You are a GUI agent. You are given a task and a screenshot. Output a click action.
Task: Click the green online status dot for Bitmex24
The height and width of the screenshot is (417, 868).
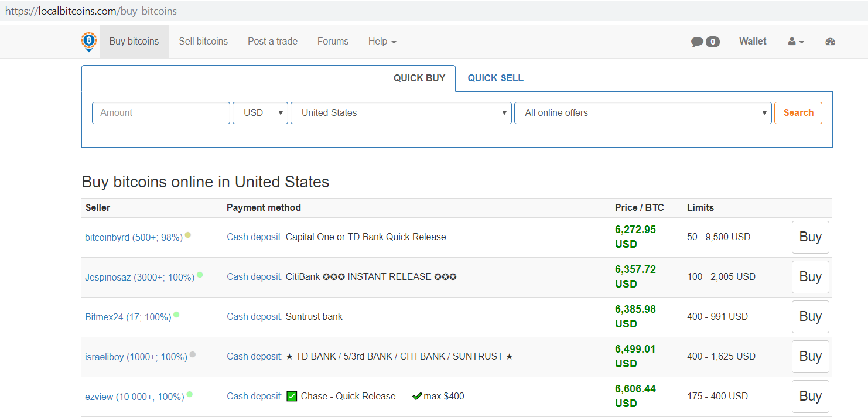tap(176, 315)
